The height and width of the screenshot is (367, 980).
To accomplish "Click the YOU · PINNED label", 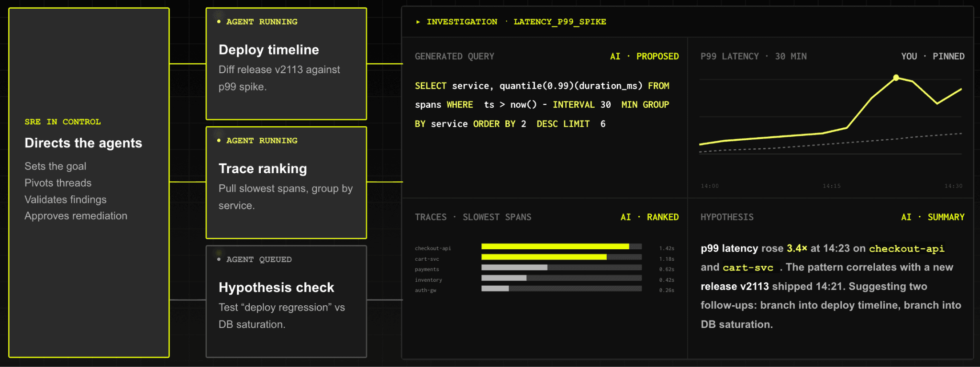I will tap(933, 56).
